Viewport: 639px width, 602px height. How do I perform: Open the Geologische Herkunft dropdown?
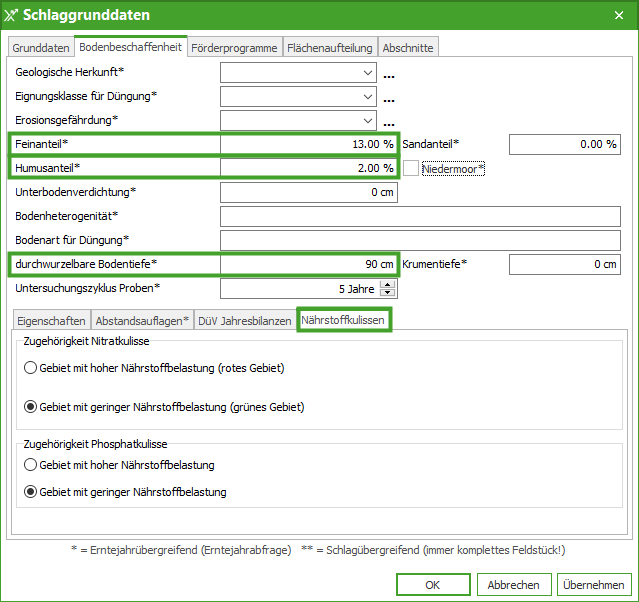(367, 73)
